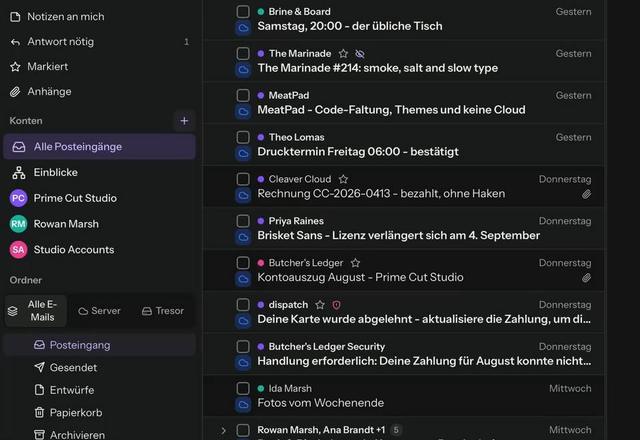Check the Butcher's Ledger Kontoauszug checkbox
640x440 pixels.
(x=243, y=263)
